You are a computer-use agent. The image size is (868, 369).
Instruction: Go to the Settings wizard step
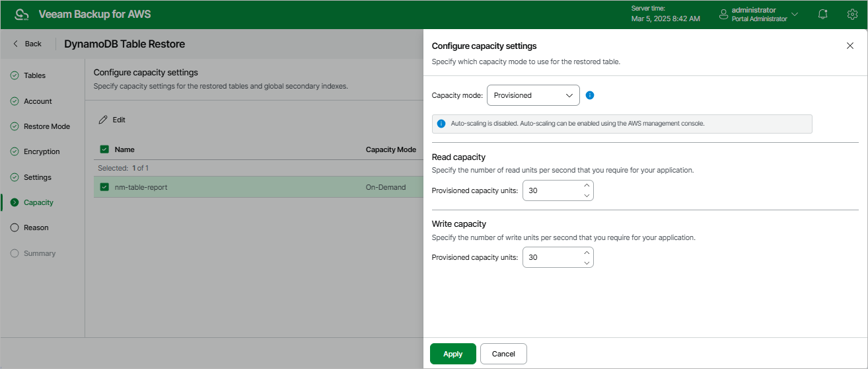[x=38, y=177]
